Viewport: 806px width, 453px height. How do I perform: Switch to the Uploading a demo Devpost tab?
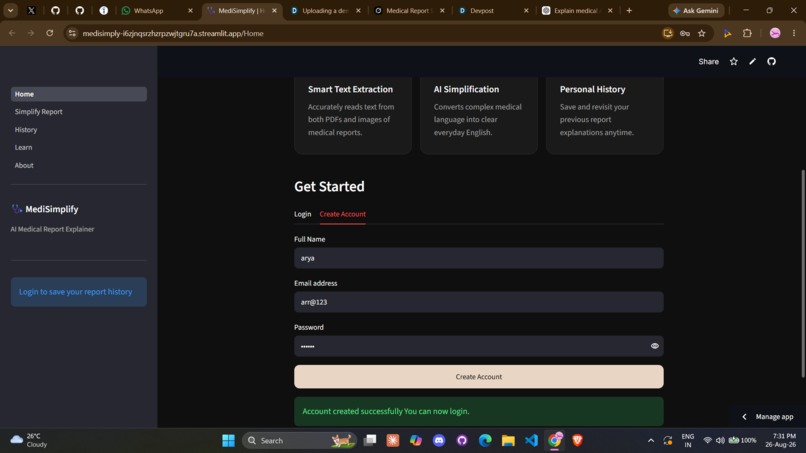325,10
